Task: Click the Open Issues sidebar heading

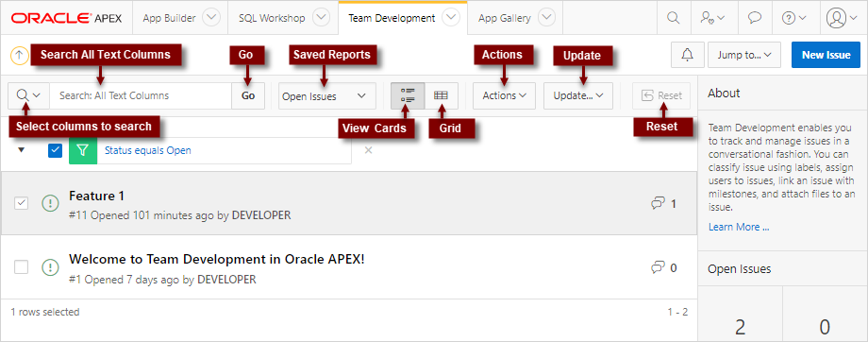Action: (x=739, y=269)
